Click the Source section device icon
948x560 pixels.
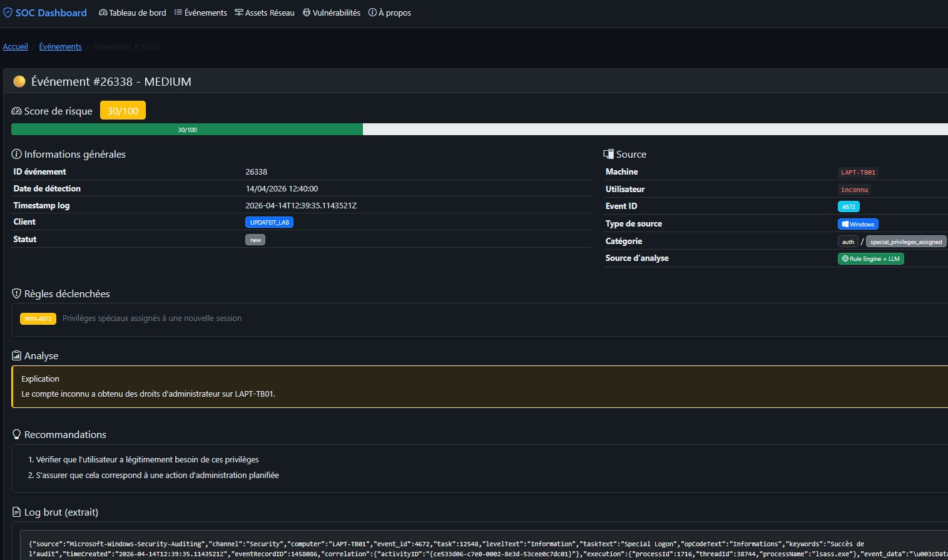point(608,154)
